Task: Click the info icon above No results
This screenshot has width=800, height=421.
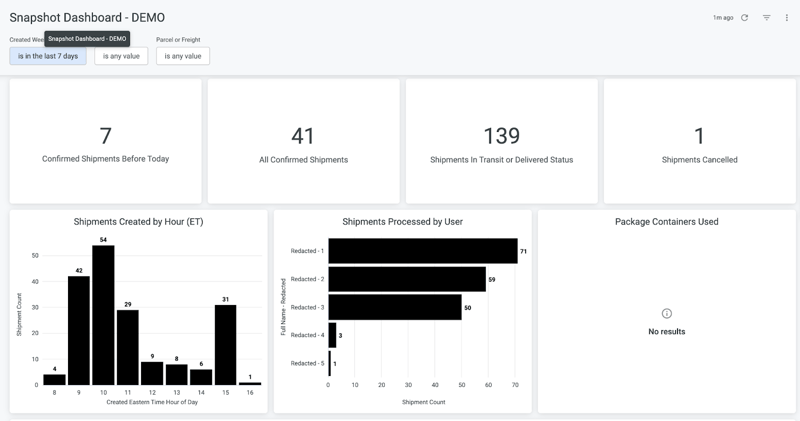Action: 667,314
